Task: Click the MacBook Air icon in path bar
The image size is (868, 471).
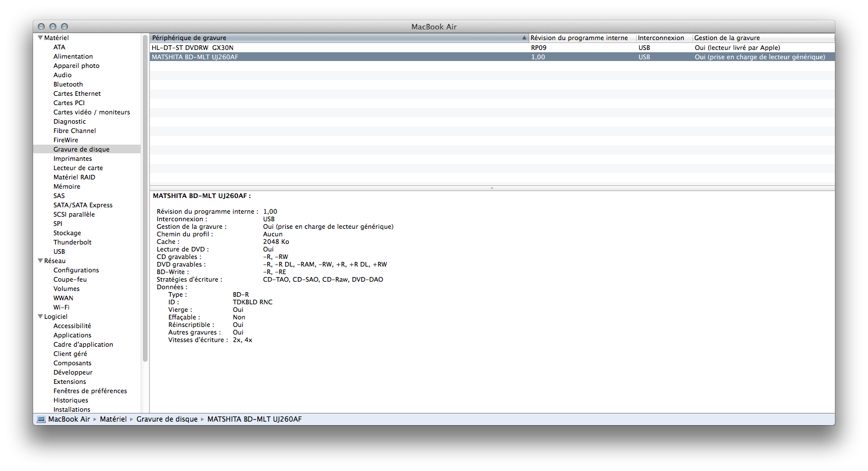Action: point(41,419)
